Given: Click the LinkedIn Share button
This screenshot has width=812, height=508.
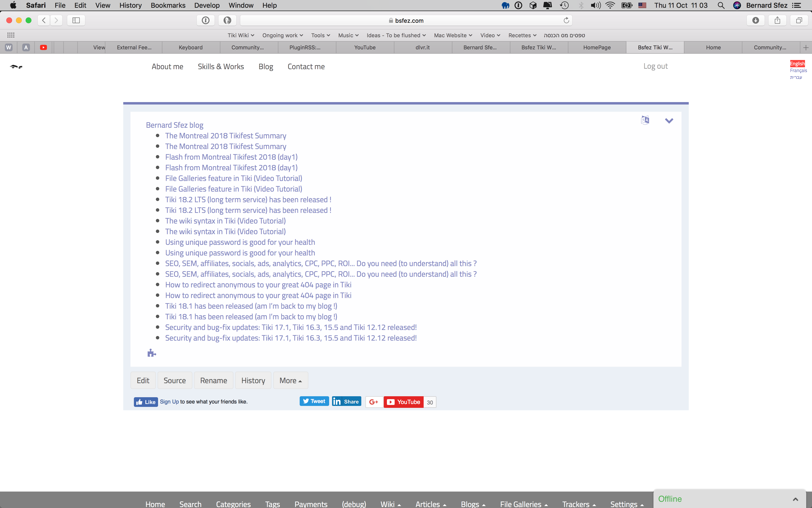Looking at the screenshot, I should click(347, 402).
